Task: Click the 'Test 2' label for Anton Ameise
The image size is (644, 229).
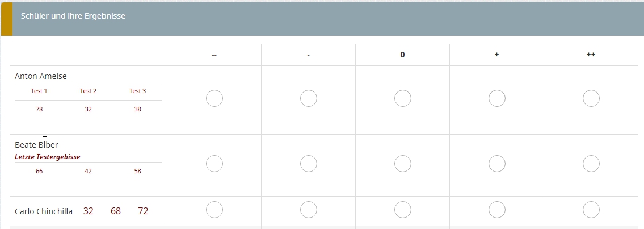Action: tap(88, 91)
